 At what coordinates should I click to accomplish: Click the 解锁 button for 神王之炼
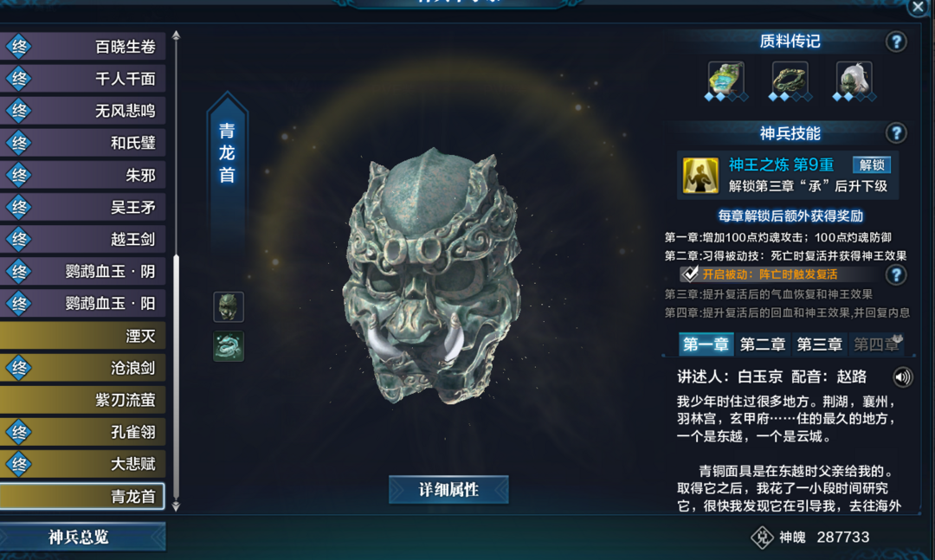[x=871, y=164]
